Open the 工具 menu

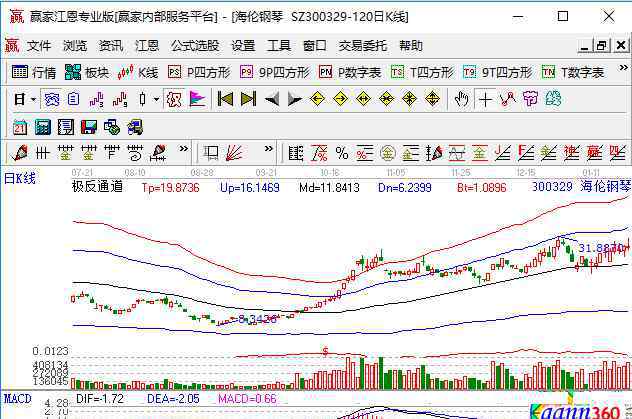point(279,46)
